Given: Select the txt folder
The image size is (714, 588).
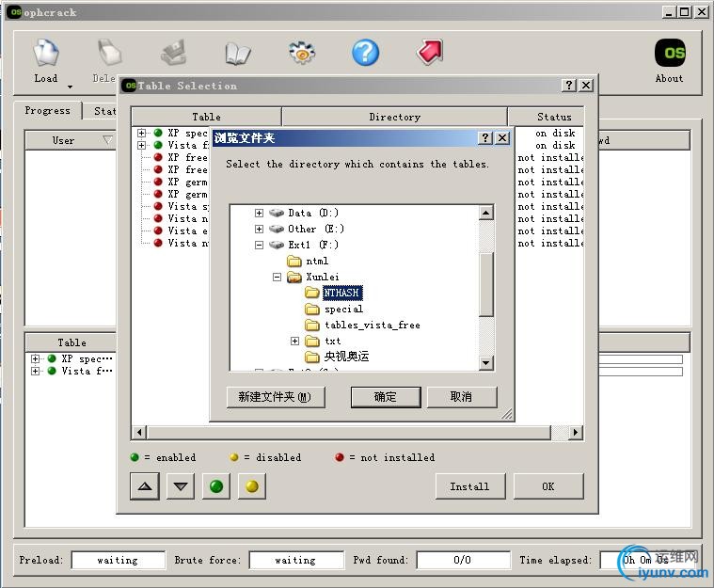Looking at the screenshot, I should pyautogui.click(x=332, y=341).
